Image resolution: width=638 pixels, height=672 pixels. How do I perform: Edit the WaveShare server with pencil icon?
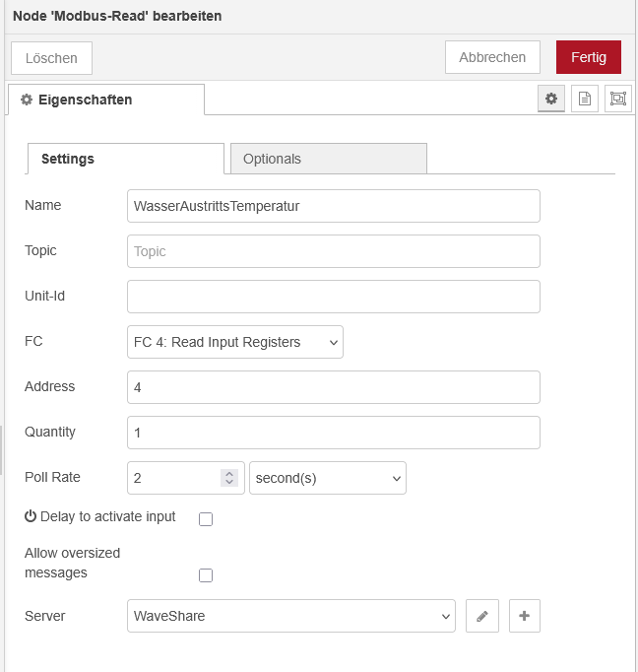482,616
